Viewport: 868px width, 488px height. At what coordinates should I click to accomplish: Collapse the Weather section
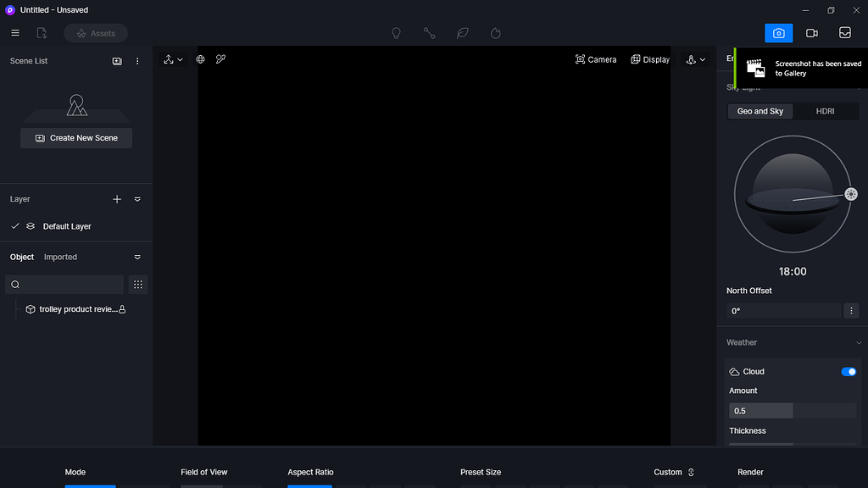(857, 341)
